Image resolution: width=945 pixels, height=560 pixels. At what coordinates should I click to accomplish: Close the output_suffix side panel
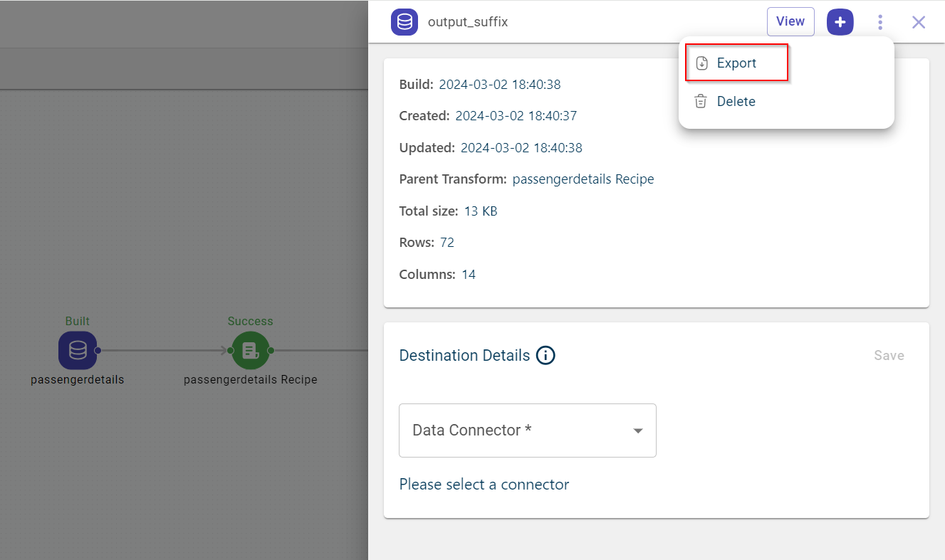919,22
